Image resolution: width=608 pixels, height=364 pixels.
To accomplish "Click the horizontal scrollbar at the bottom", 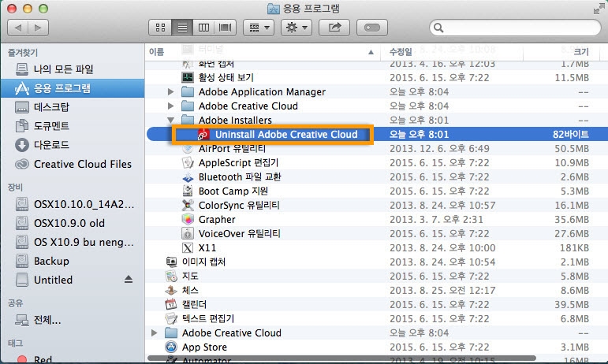I will tap(341, 358).
